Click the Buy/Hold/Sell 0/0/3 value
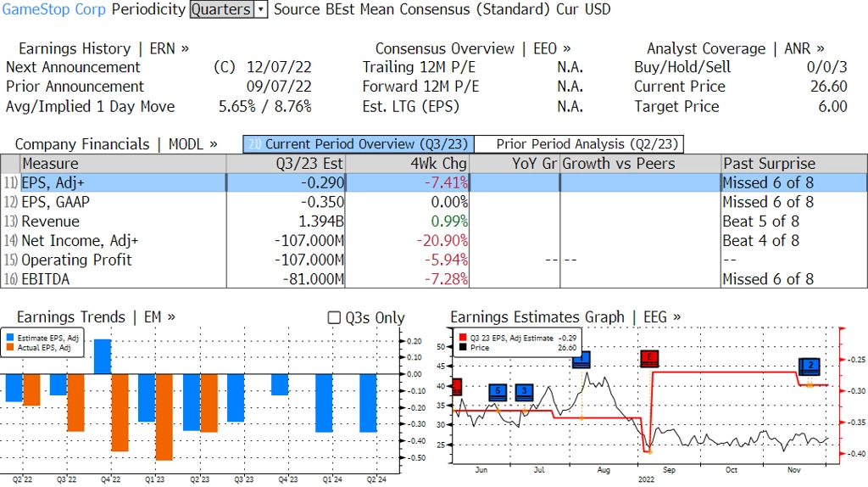Viewport: 868px width, 487px height. point(826,67)
